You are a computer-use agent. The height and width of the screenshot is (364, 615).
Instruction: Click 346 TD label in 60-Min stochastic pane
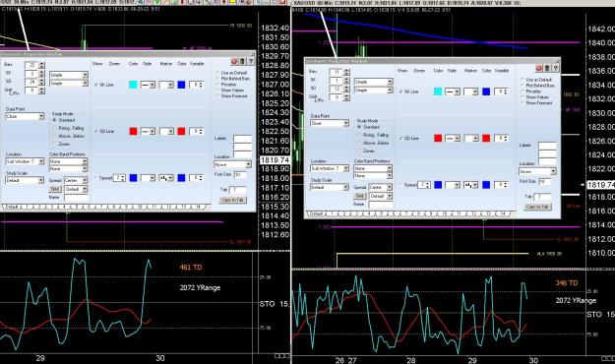(567, 282)
